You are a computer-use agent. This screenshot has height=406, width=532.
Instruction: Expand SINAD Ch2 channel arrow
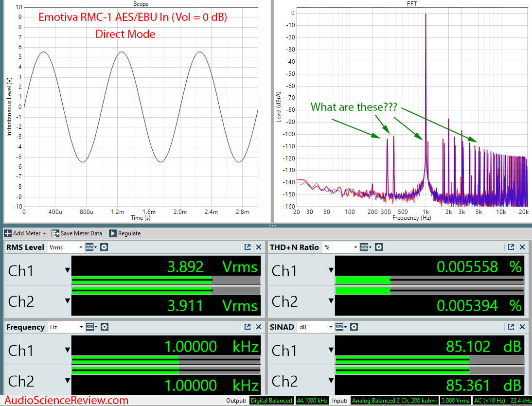click(x=331, y=380)
